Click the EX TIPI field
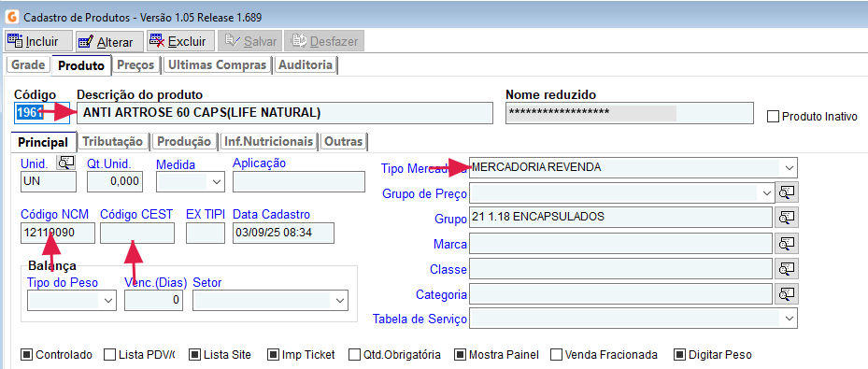 coord(206,233)
